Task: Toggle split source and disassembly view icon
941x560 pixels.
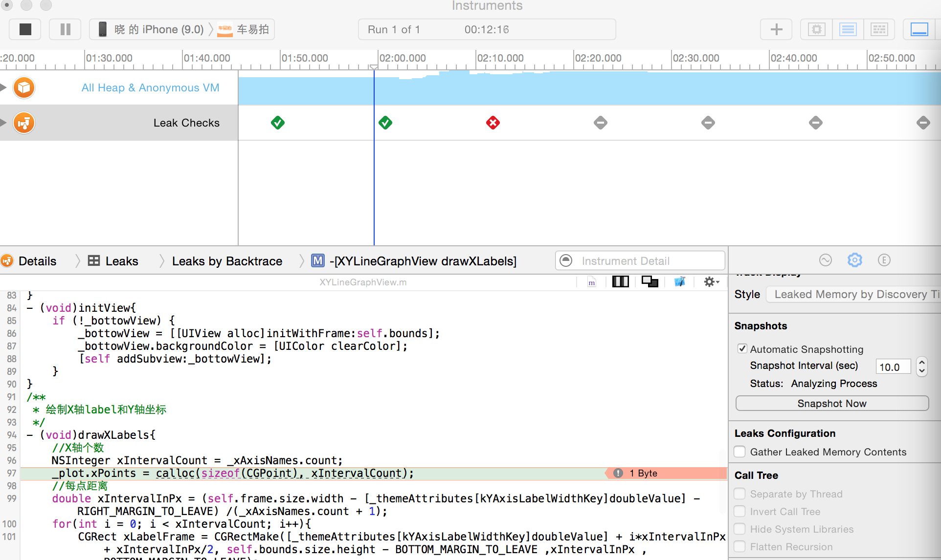Action: point(620,282)
